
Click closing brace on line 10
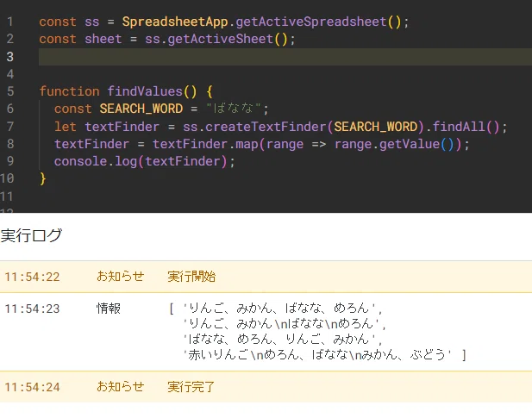43,178
